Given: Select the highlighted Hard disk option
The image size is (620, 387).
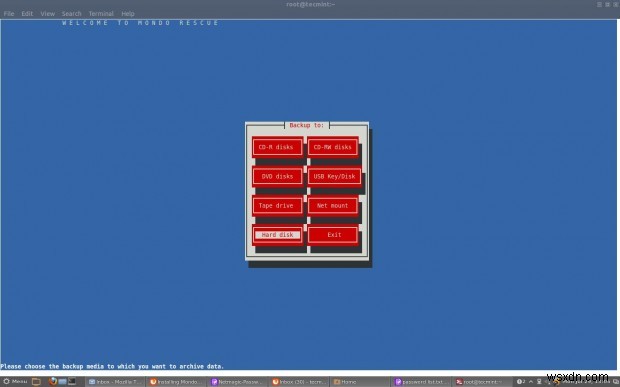Looking at the screenshot, I should coord(277,235).
